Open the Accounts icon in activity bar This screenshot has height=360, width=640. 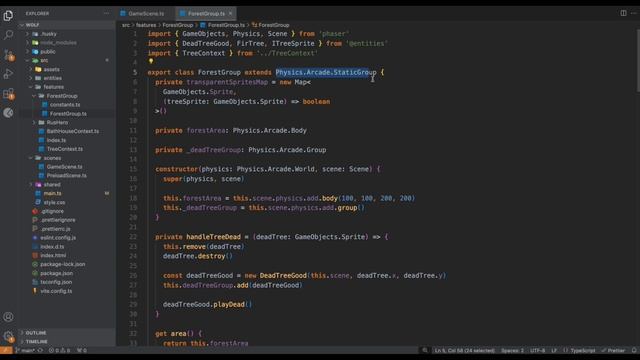8,317
